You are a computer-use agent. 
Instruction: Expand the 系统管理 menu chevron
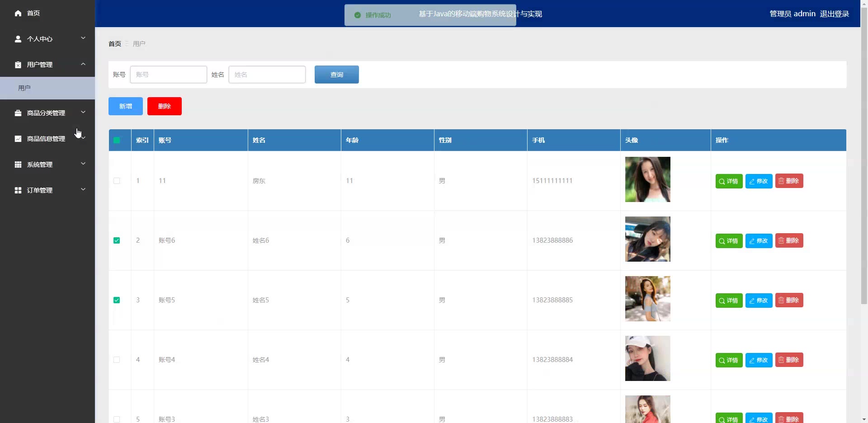point(83,164)
